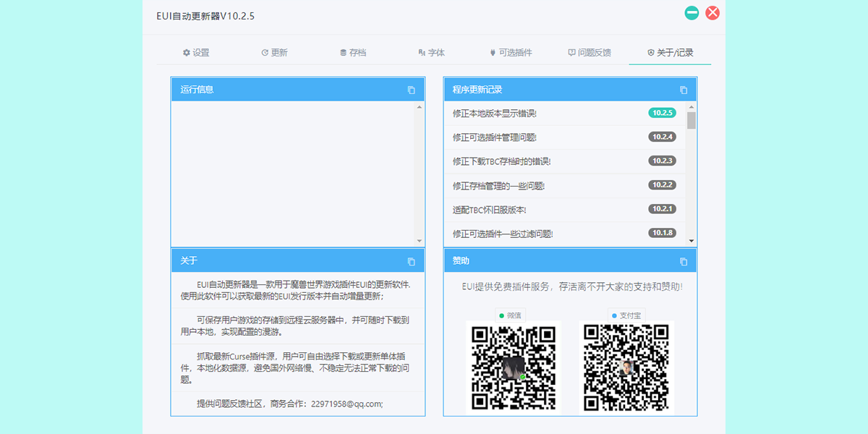Switch to the 更新 tab
868x434 pixels.
[274, 53]
